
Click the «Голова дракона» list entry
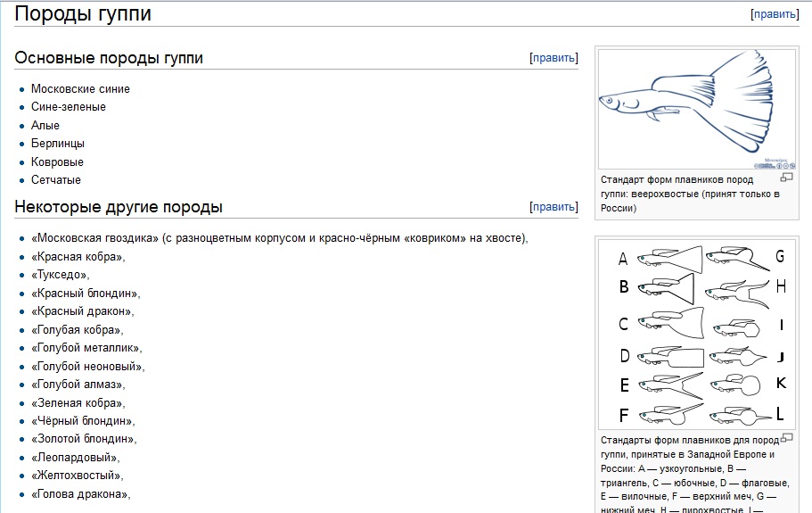pyautogui.click(x=80, y=494)
